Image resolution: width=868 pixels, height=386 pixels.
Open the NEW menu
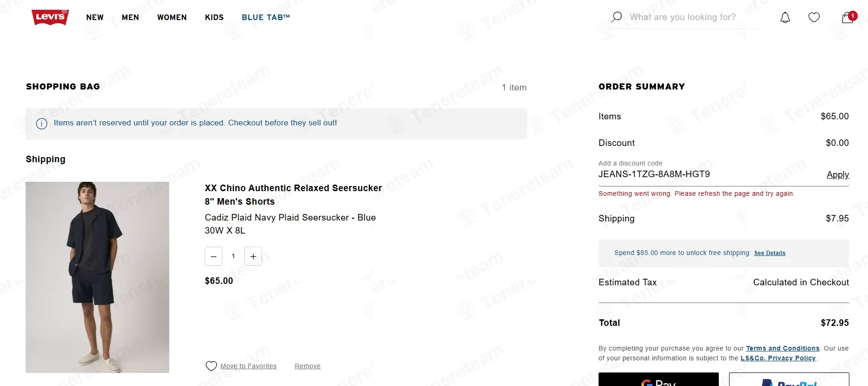click(x=95, y=17)
